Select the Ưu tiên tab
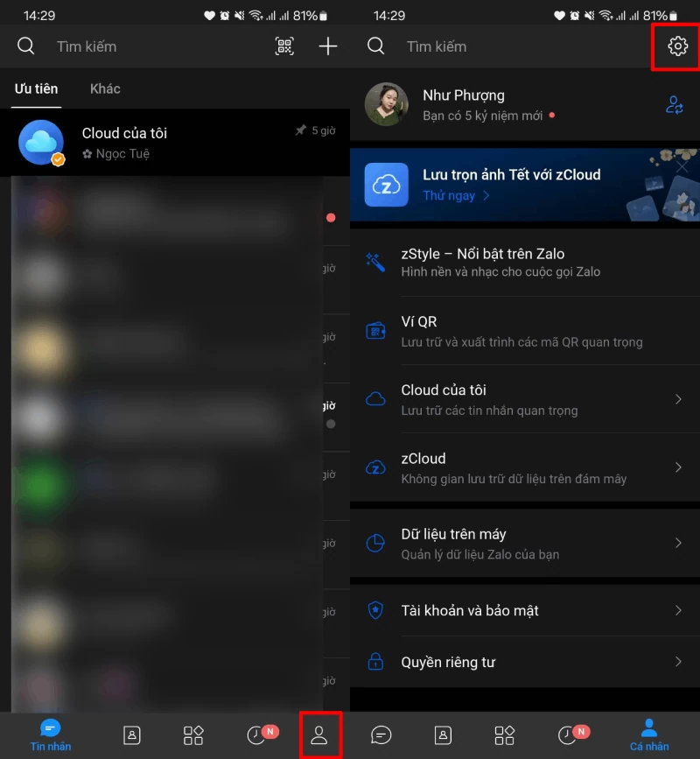This screenshot has height=759, width=700. [36, 89]
